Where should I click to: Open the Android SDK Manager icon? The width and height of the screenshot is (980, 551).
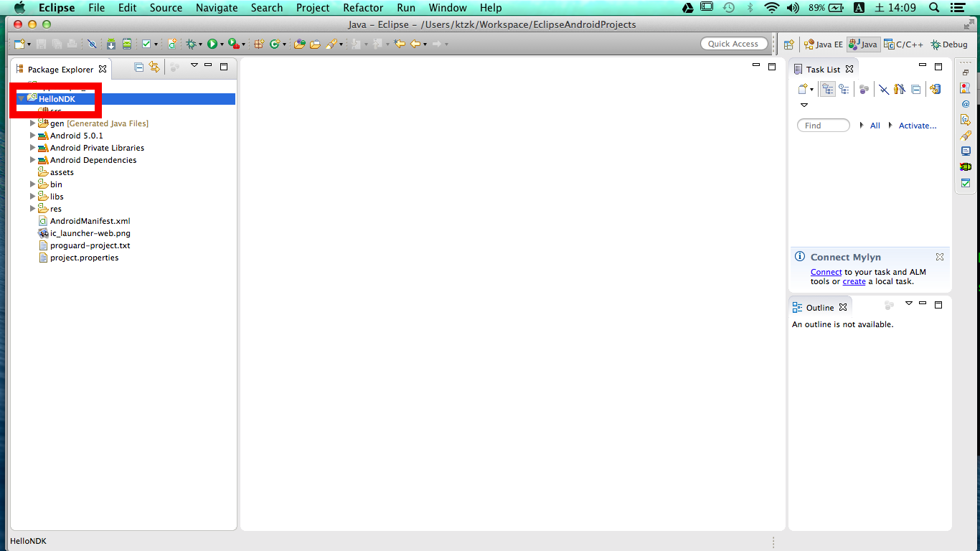click(111, 44)
